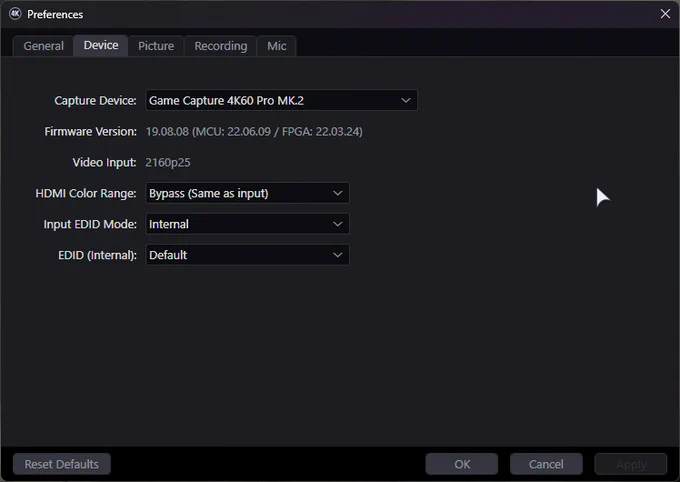Image resolution: width=680 pixels, height=482 pixels.
Task: Click the EDID (Internal) label
Action: click(x=97, y=255)
